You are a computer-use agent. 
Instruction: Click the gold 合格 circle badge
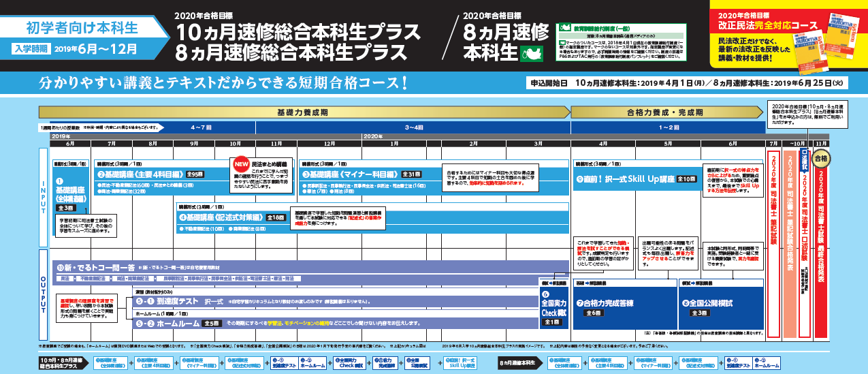pos(820,159)
